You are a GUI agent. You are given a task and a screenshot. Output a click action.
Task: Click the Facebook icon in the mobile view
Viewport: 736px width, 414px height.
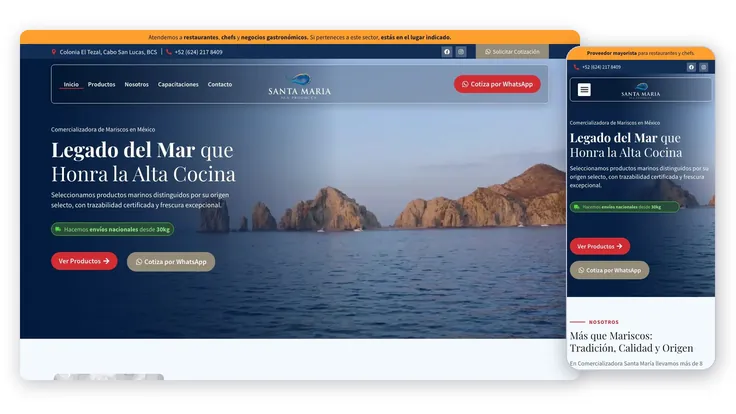[x=691, y=67]
